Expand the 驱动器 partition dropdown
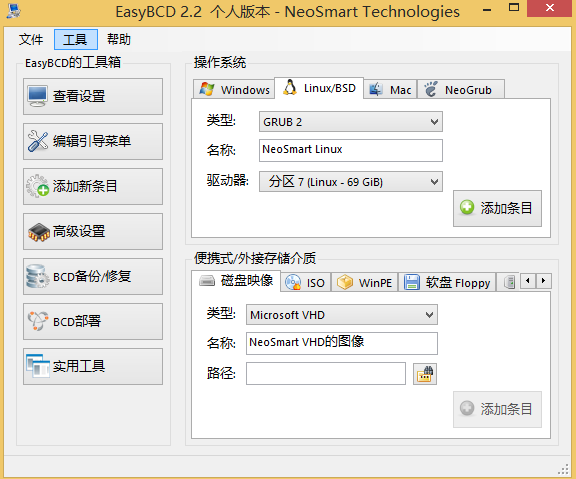The height and width of the screenshot is (479, 576). coord(350,181)
